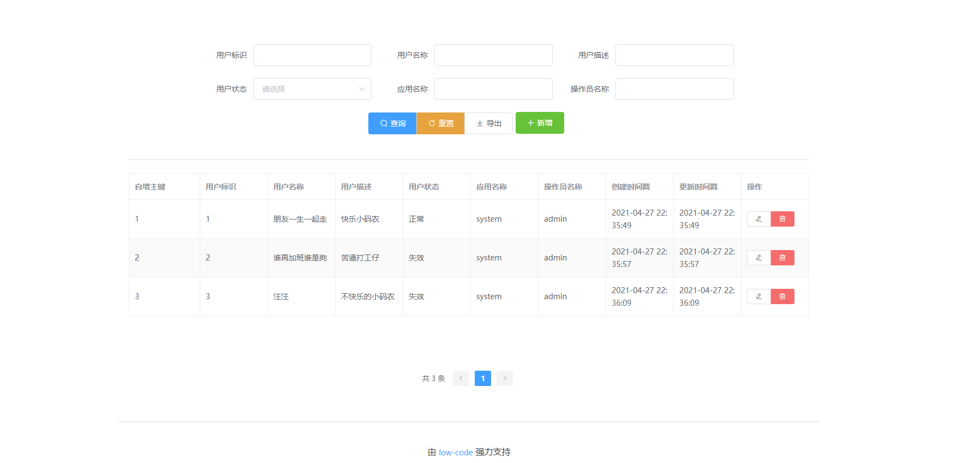Click 创建时间戳 cell in 苦逼打工仔 row
The height and width of the screenshot is (463, 980).
640,258
